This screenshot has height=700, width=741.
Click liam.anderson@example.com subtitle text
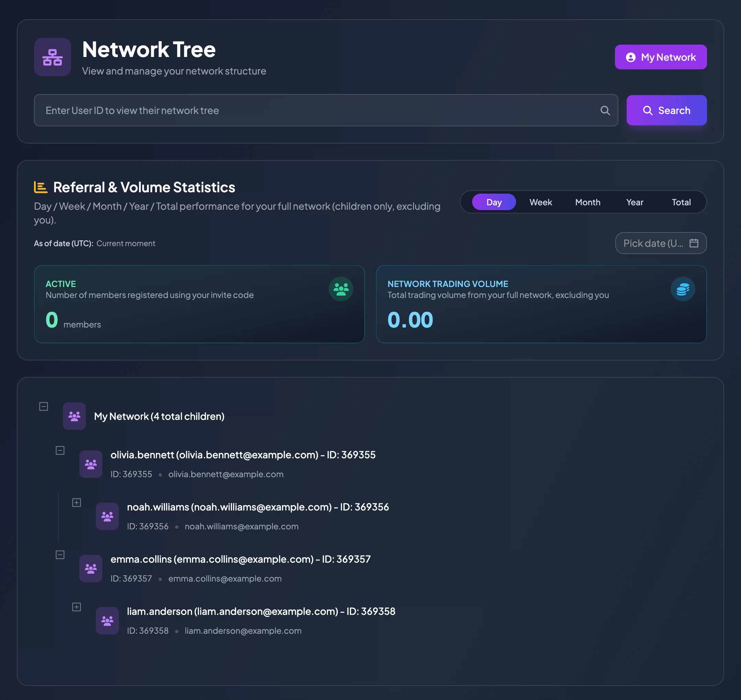click(243, 631)
